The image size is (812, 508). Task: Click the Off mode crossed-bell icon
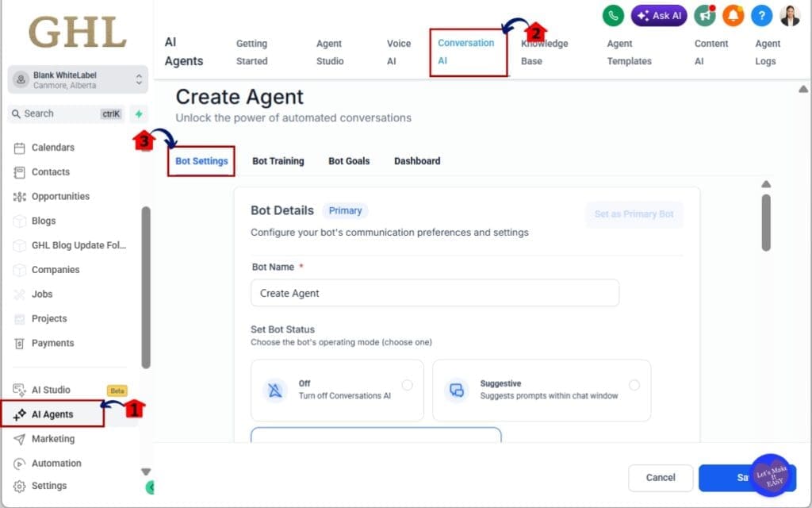point(275,390)
